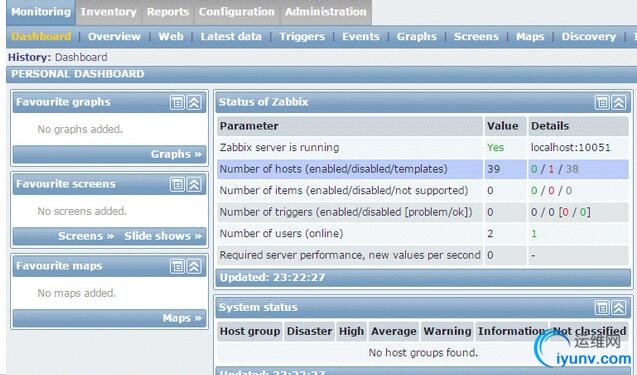Open the Favourite screens menu icon
The height and width of the screenshot is (375, 637).
[x=177, y=184]
